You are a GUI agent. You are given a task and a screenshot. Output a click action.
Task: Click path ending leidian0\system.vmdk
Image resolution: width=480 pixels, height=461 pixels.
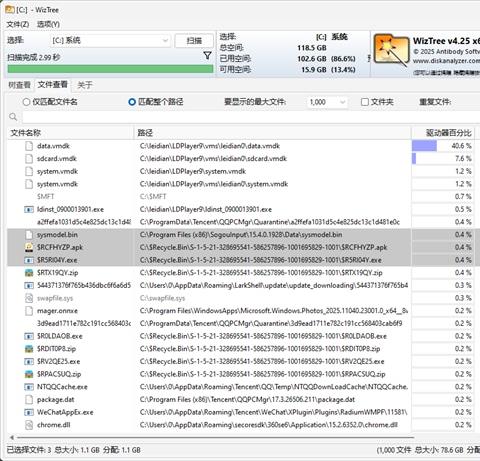pos(214,184)
